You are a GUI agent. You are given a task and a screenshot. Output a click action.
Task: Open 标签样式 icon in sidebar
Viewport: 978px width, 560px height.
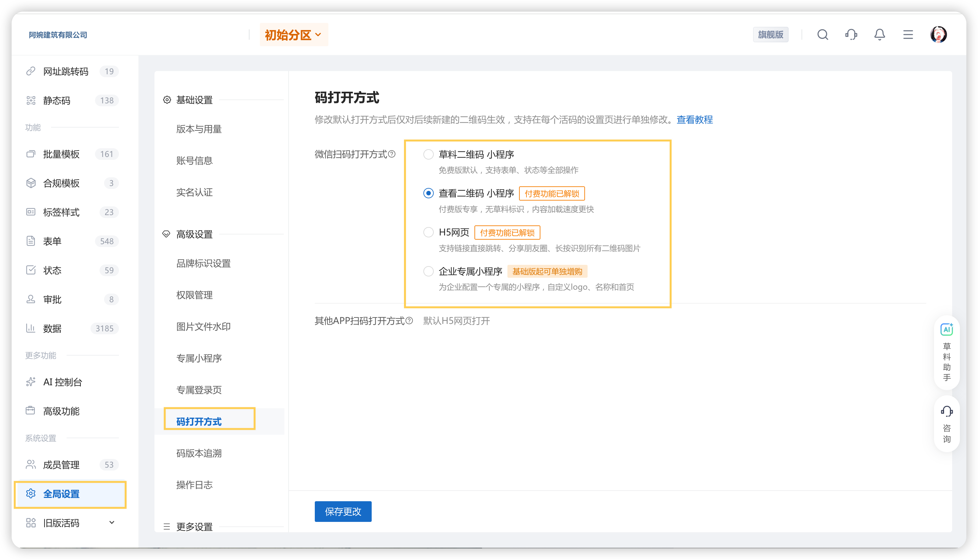31,212
